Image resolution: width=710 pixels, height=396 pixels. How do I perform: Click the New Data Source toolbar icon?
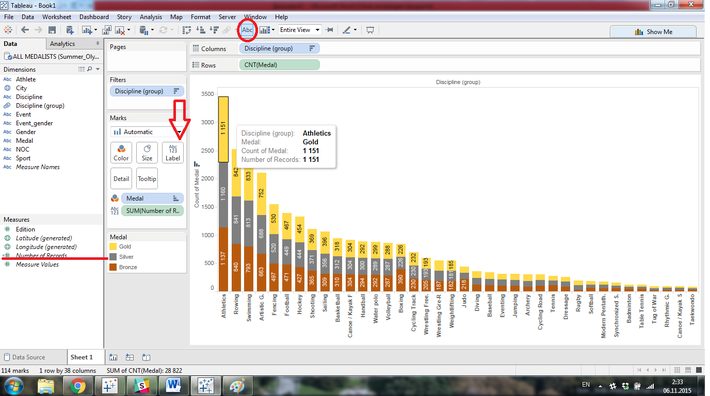[x=70, y=30]
